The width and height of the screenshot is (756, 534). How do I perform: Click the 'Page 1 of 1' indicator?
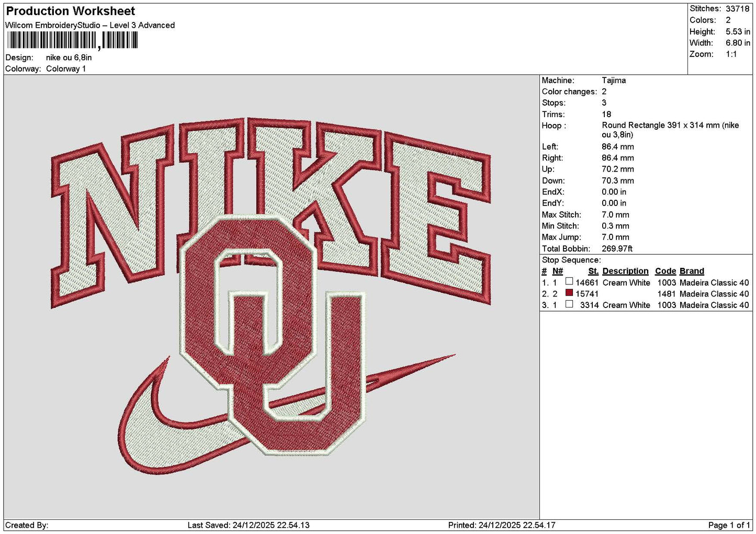click(729, 525)
